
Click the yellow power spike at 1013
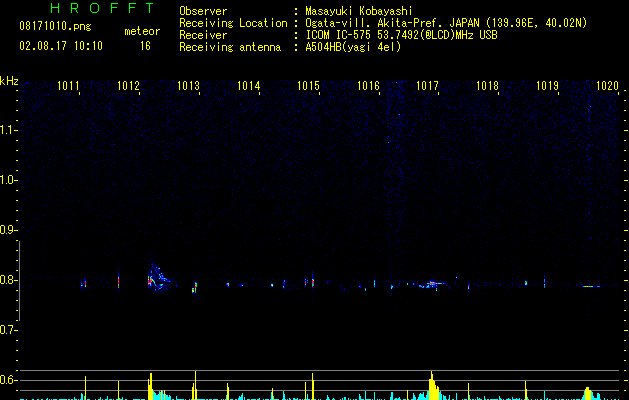(195, 385)
